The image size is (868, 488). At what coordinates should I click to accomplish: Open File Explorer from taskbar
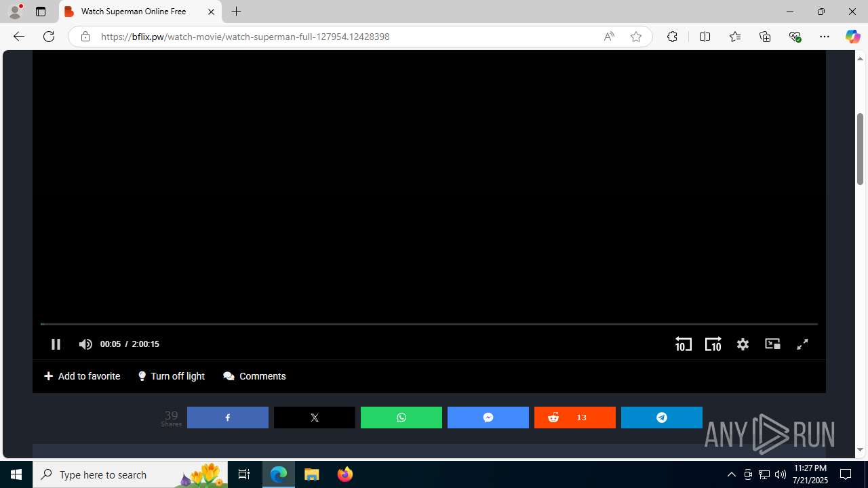(x=312, y=474)
